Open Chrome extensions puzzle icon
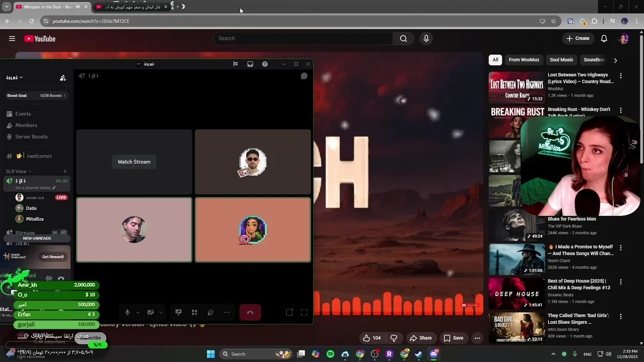Screen dimensions: 644x362 [595, 21]
